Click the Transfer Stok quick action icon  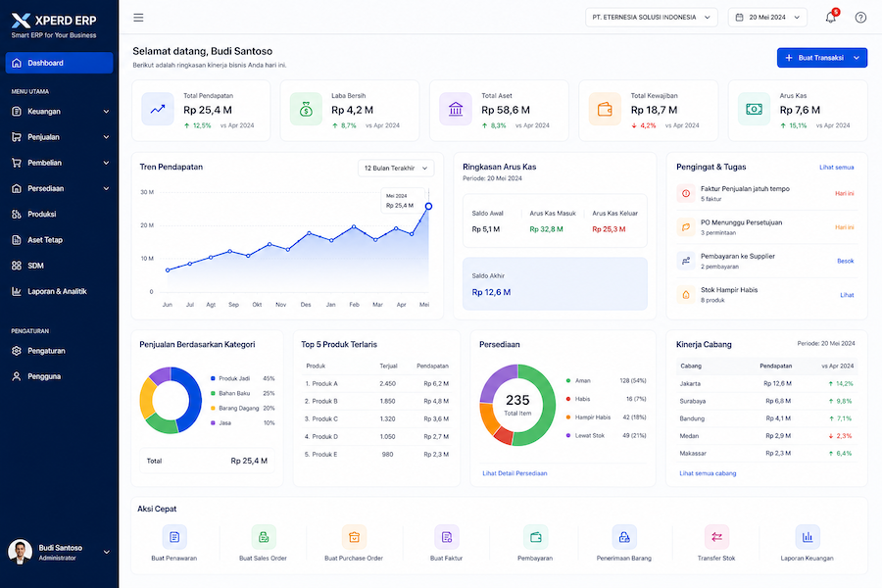coord(716,537)
